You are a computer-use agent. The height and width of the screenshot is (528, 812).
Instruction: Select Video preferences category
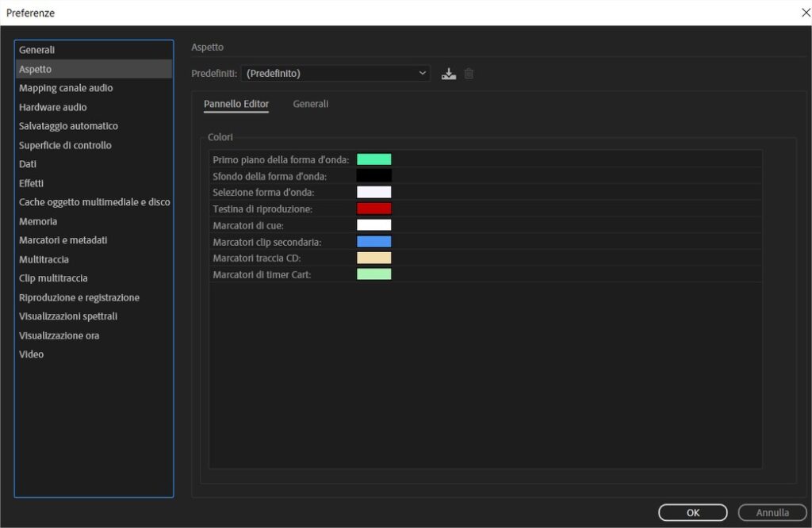(x=32, y=354)
